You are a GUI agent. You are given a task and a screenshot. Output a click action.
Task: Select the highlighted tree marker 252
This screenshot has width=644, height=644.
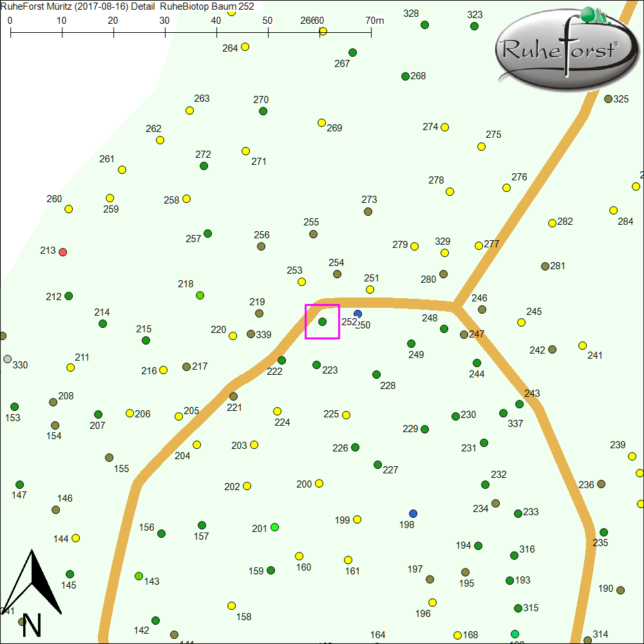tap(322, 321)
